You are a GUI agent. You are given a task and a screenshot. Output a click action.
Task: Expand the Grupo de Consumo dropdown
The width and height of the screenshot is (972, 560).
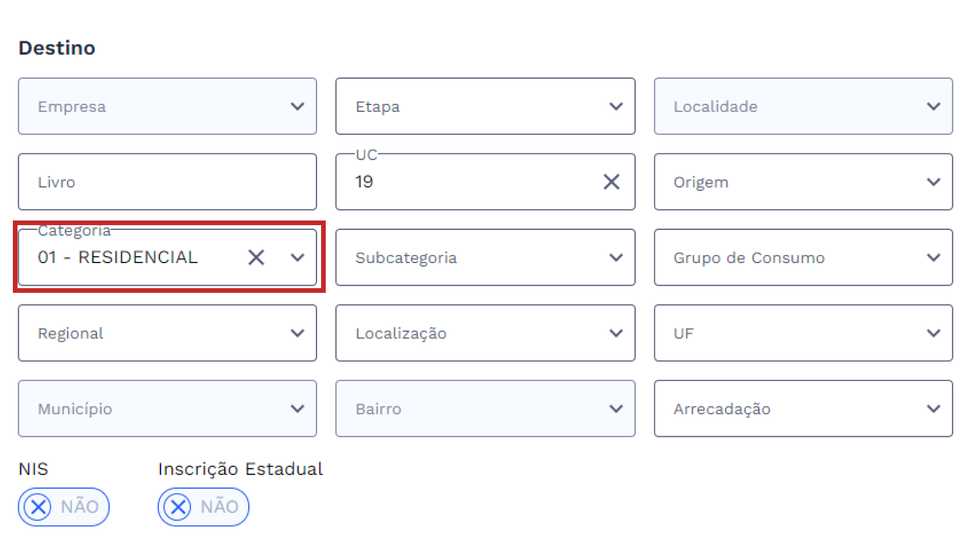[x=934, y=257]
